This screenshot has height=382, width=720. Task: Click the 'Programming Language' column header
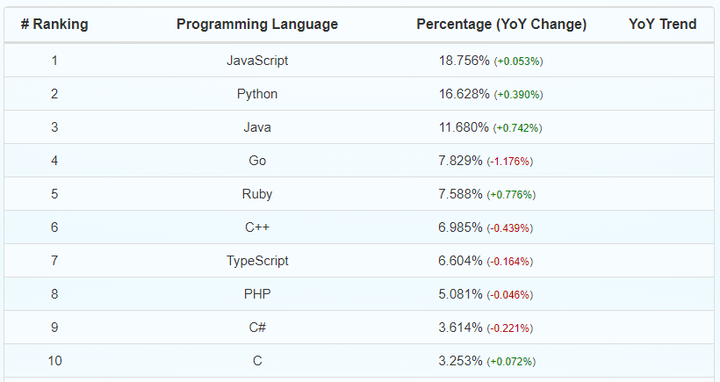257,24
